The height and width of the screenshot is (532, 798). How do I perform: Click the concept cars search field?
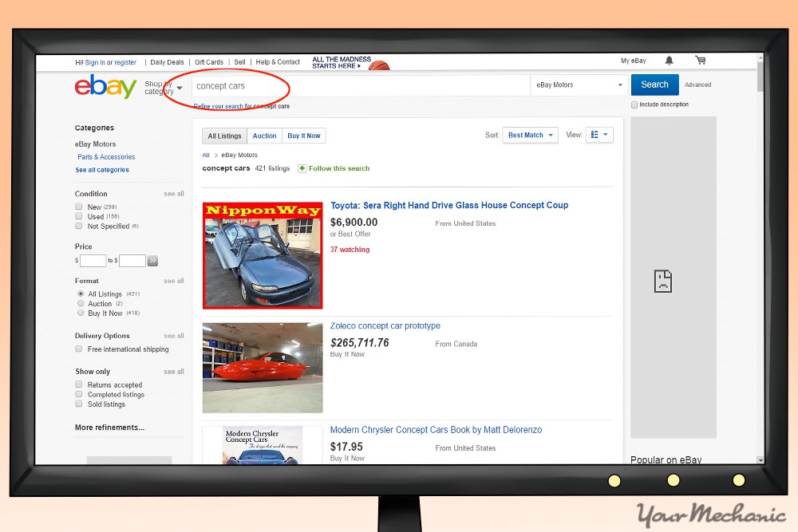pyautogui.click(x=361, y=86)
